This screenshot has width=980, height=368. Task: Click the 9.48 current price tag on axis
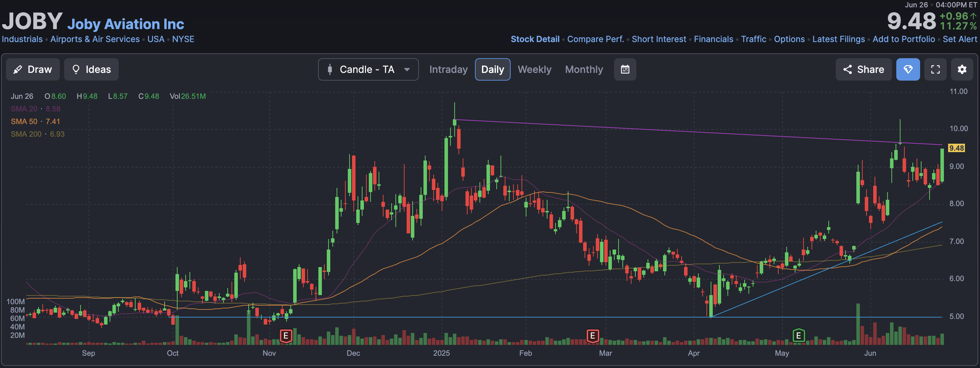957,148
